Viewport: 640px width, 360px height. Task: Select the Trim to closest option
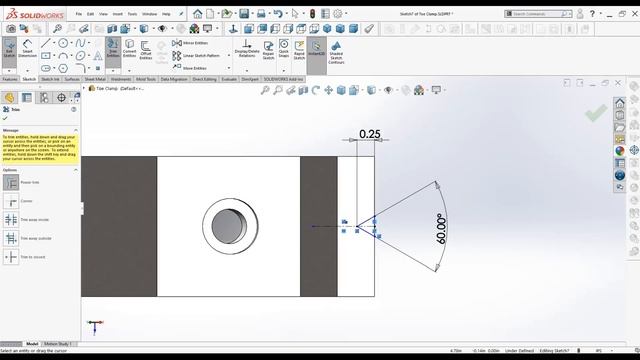click(x=11, y=257)
